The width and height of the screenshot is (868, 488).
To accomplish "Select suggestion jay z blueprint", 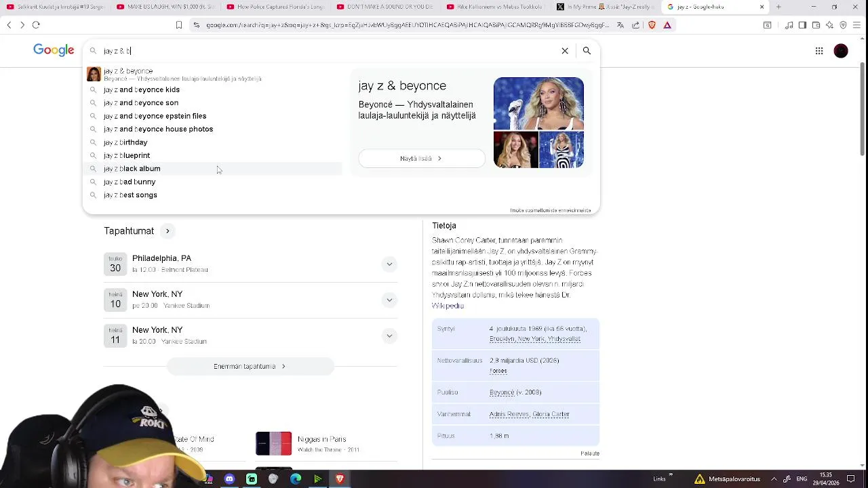I will point(214,155).
